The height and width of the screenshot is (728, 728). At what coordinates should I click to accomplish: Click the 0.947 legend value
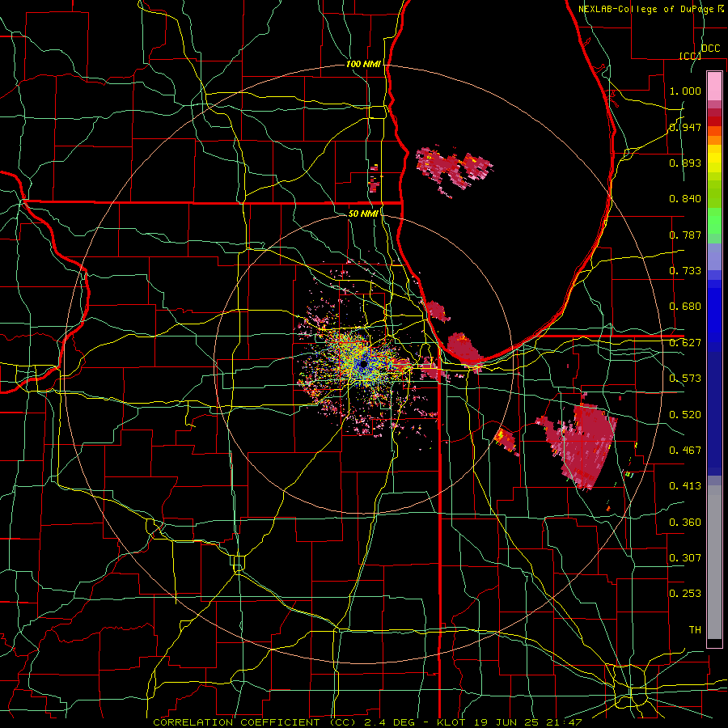(x=685, y=127)
